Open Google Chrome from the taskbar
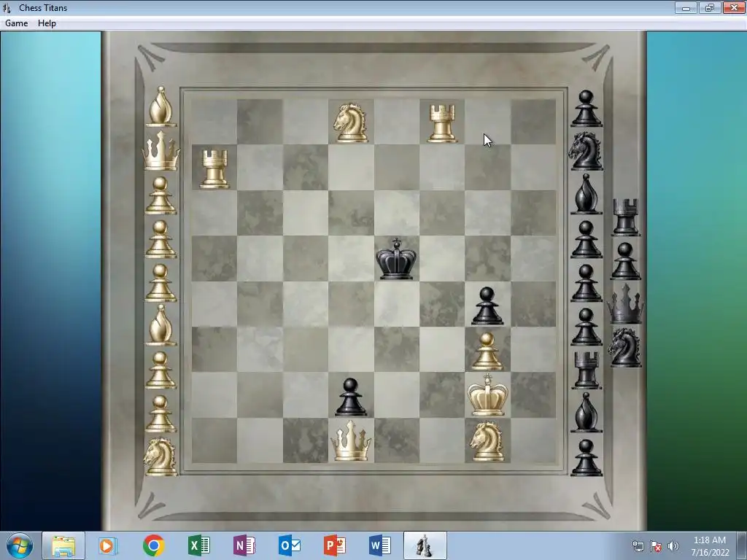The height and width of the screenshot is (560, 747). tap(153, 545)
